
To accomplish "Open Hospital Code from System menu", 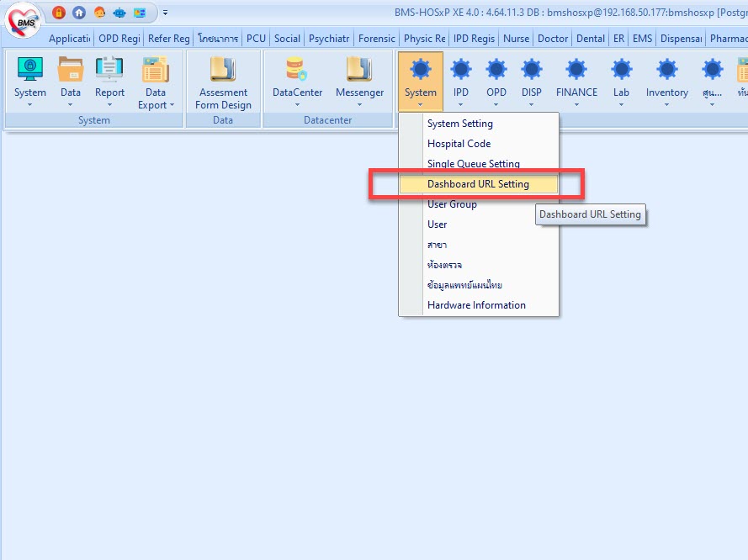I will click(459, 143).
